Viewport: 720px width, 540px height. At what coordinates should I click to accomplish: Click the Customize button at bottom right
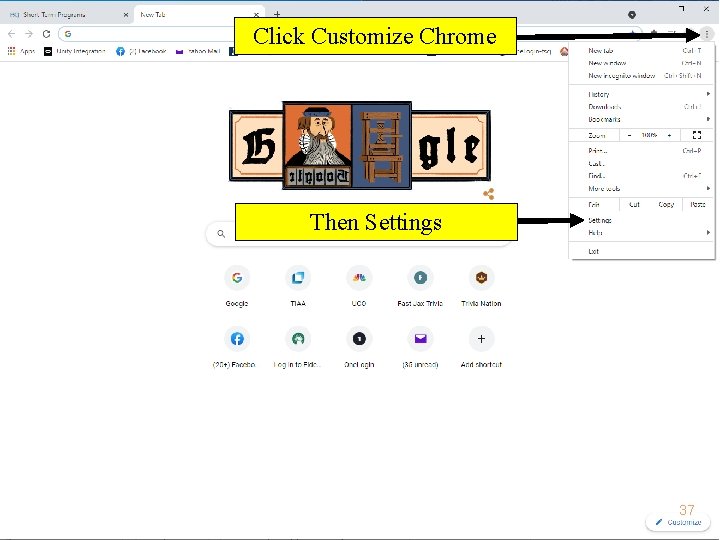pyautogui.click(x=678, y=522)
